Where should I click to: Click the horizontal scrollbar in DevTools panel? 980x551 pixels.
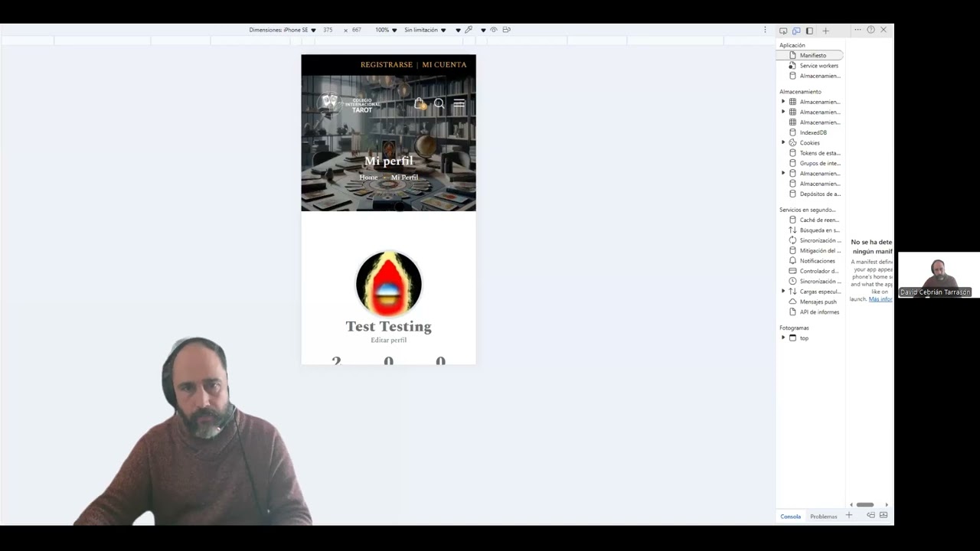pos(865,505)
